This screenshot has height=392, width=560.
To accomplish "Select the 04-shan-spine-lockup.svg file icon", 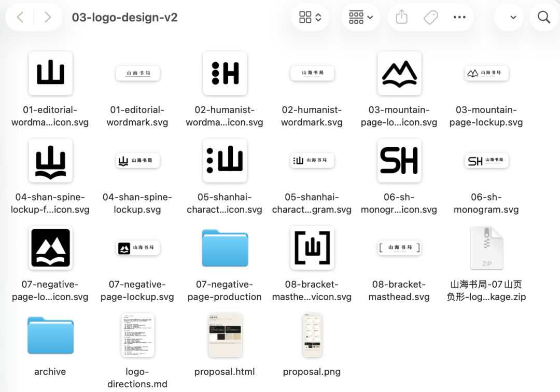I will (x=137, y=160).
